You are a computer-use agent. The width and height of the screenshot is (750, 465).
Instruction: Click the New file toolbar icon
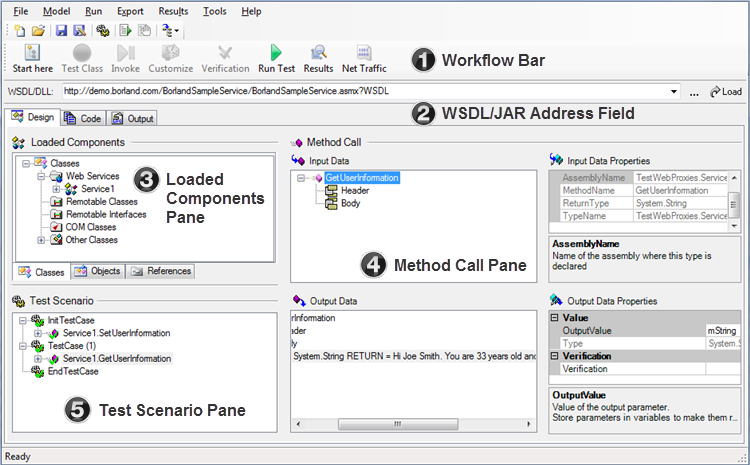[x=20, y=31]
